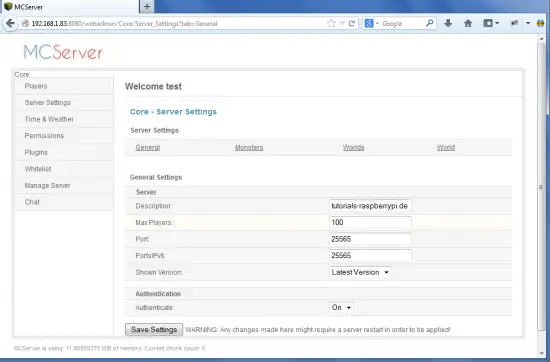
Task: Switch to the Monsters settings tab
Action: click(249, 147)
